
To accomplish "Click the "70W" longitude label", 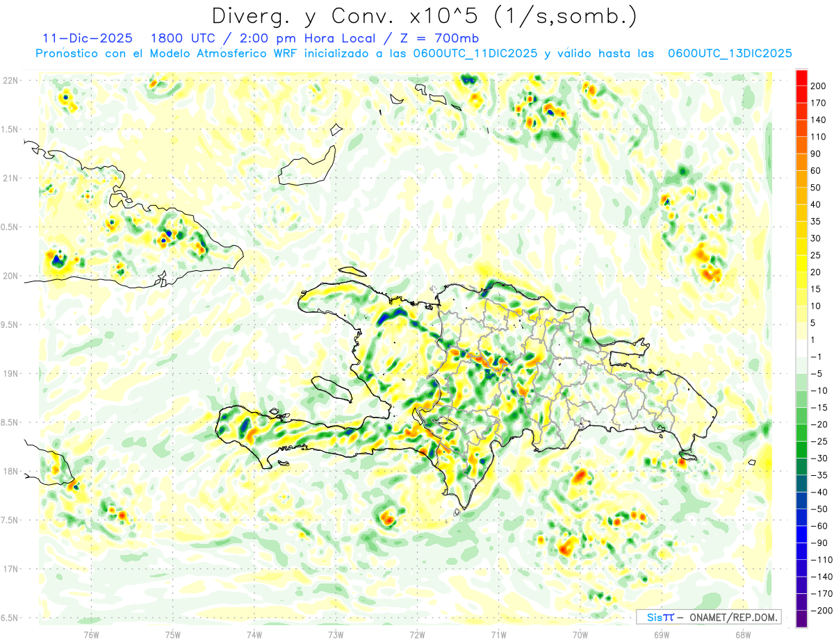I will pyautogui.click(x=580, y=634).
